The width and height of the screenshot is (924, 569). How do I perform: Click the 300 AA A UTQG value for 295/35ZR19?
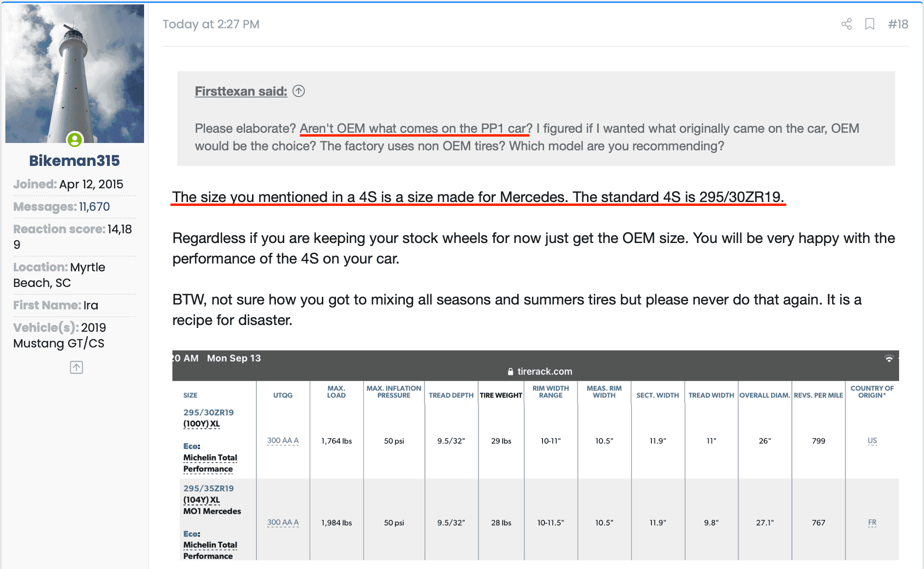pyautogui.click(x=283, y=522)
